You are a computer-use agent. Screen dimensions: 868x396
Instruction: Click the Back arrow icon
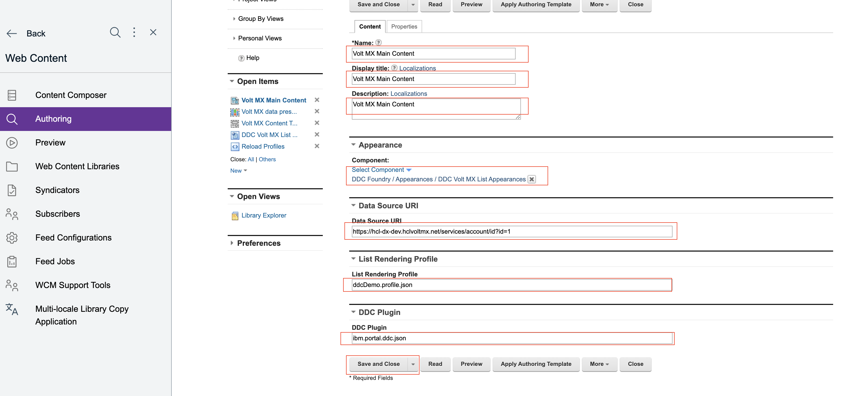pyautogui.click(x=12, y=33)
